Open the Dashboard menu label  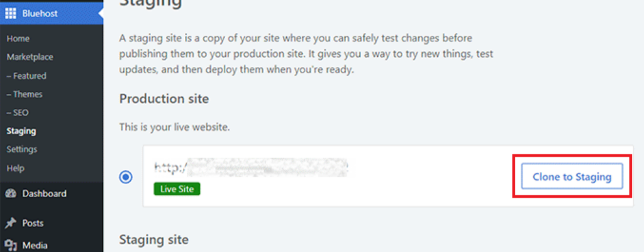(44, 194)
